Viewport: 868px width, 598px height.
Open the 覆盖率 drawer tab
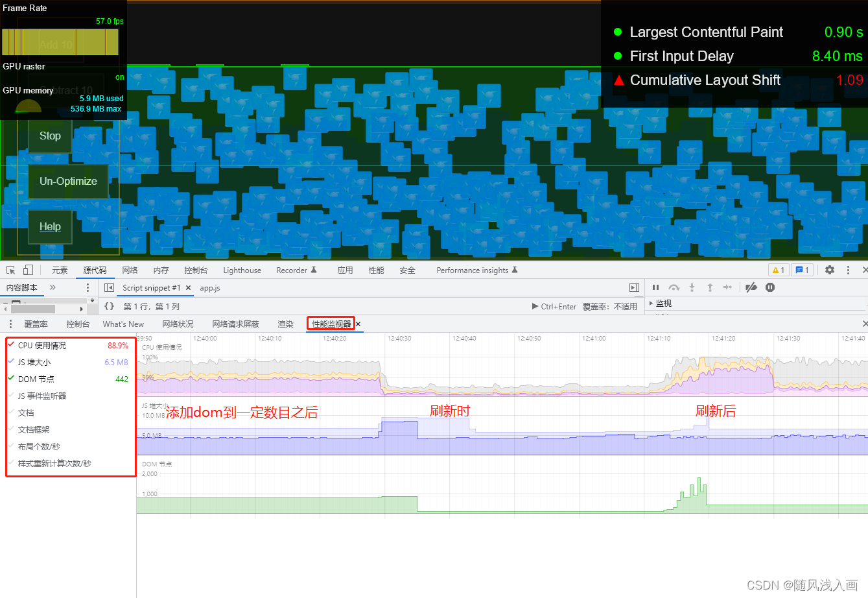(36, 324)
